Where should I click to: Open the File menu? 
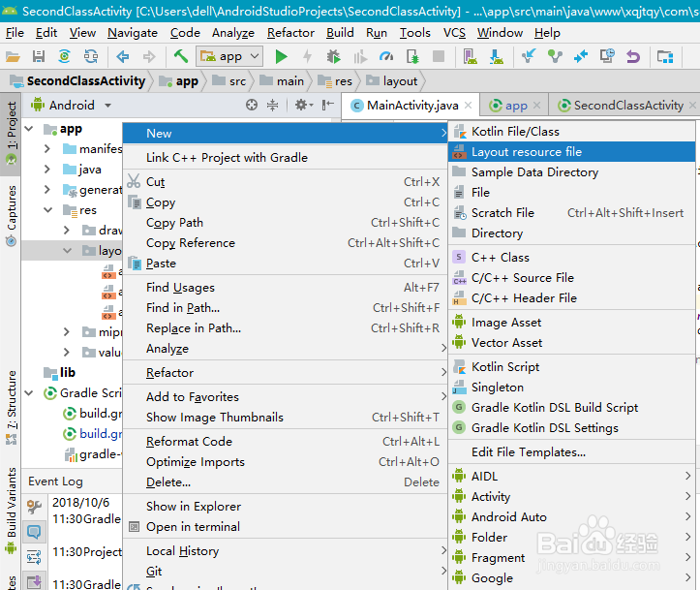15,33
